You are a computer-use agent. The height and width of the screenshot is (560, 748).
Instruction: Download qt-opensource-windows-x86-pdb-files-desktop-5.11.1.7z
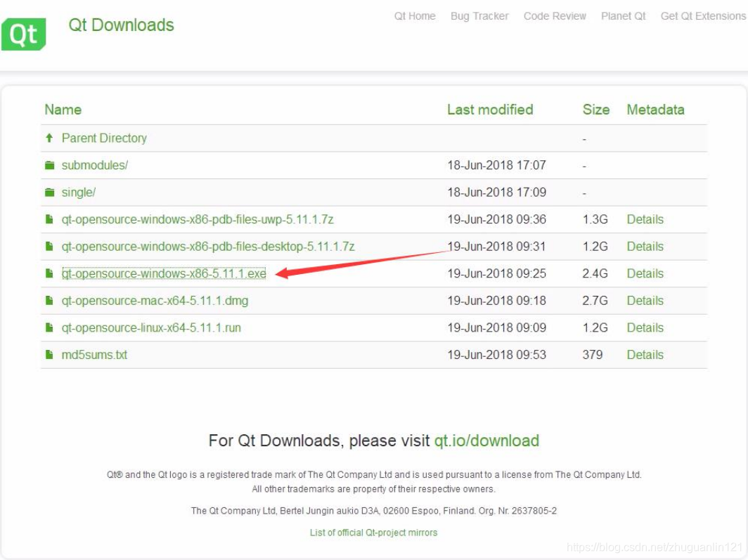click(208, 247)
